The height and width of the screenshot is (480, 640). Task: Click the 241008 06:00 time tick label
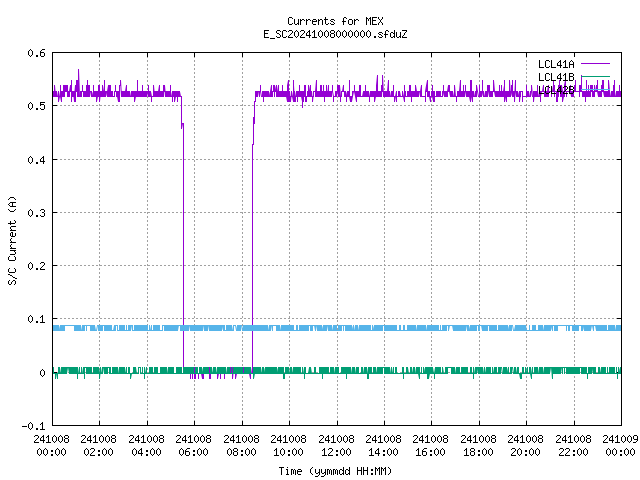(x=193, y=445)
